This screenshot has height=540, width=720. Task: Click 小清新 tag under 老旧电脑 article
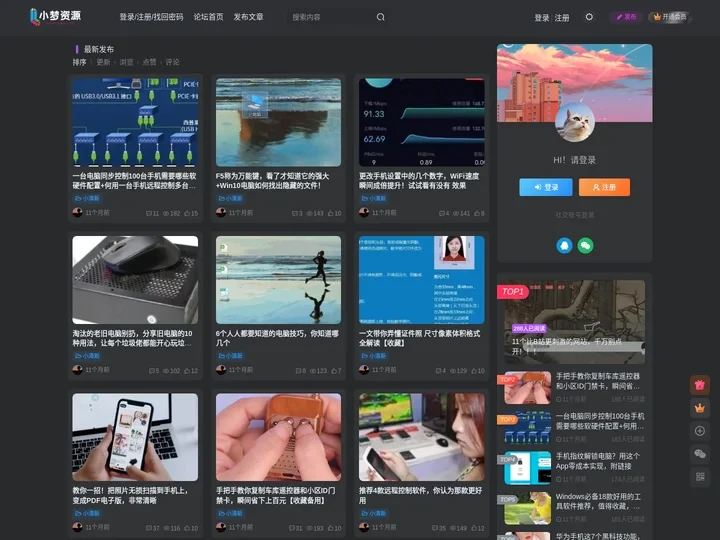87,356
